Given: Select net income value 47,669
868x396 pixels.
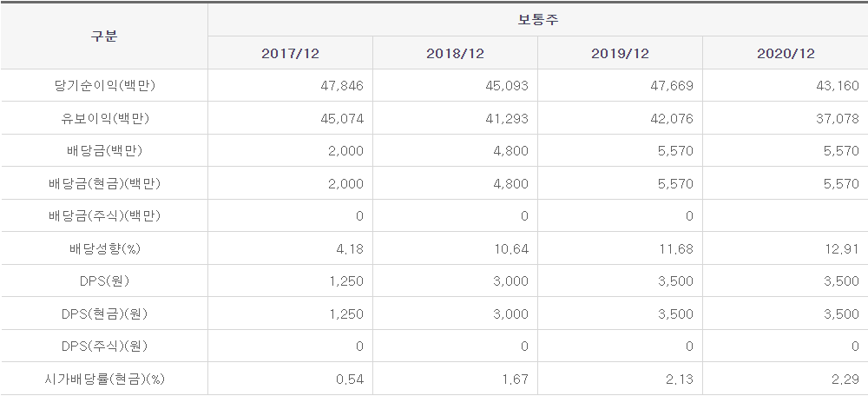Looking at the screenshot, I should pyautogui.click(x=672, y=86).
